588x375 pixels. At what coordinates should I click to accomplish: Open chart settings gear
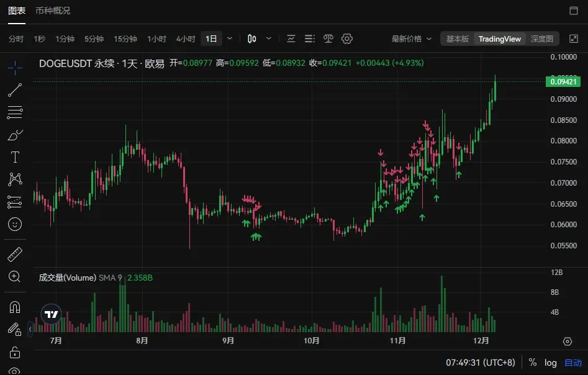coord(347,38)
